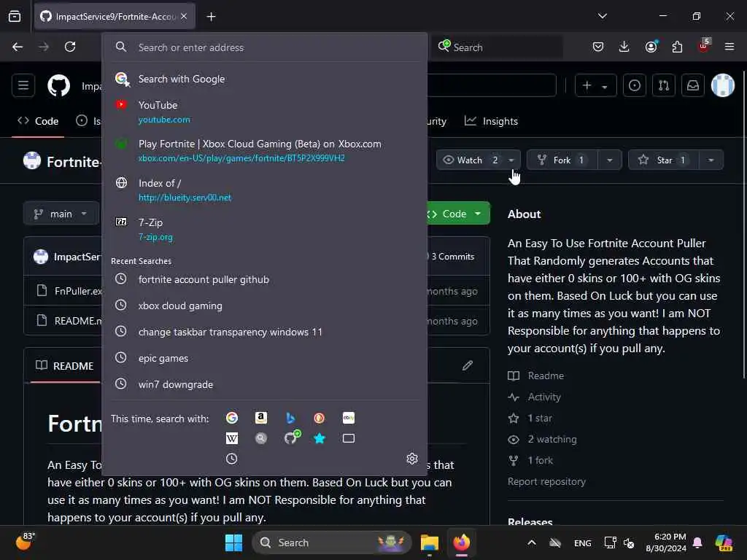Open GitHub notifications inbox

(x=693, y=86)
